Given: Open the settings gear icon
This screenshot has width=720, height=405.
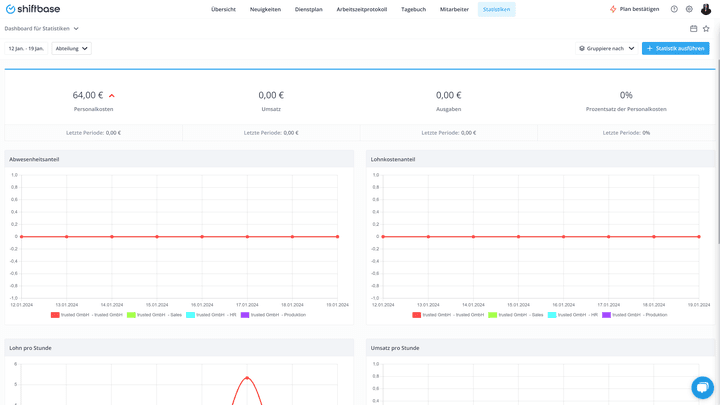Looking at the screenshot, I should click(689, 9).
